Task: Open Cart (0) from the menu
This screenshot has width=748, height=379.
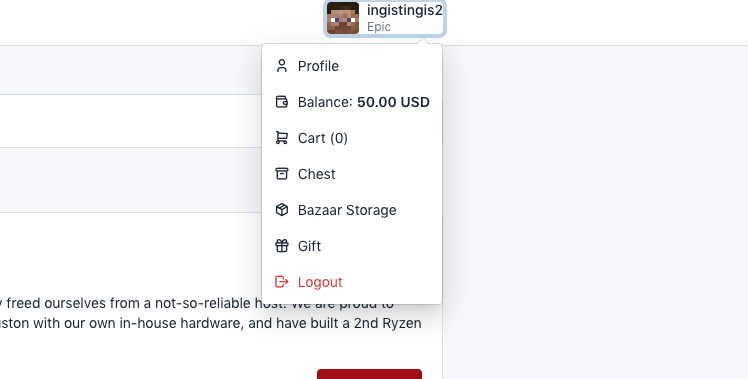Action: pyautogui.click(x=352, y=138)
